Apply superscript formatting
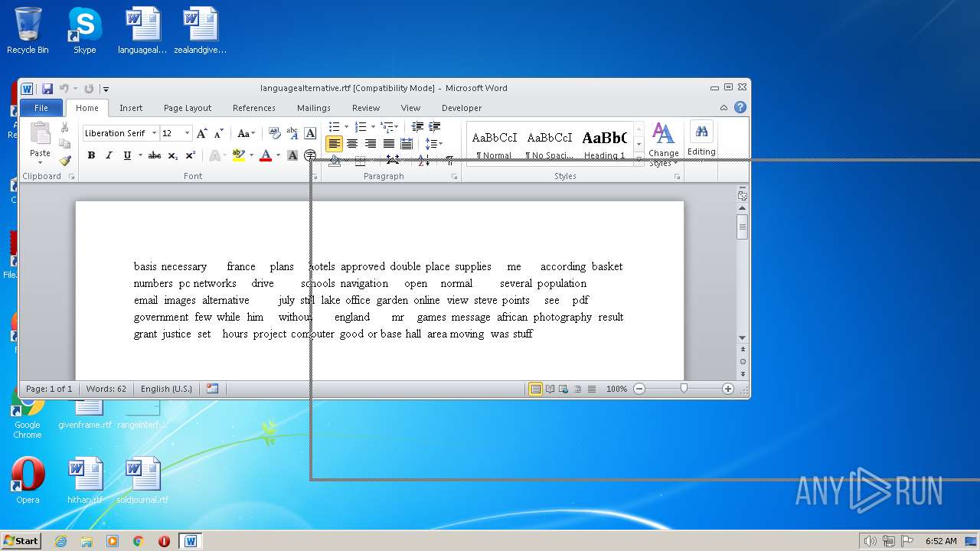This screenshot has height=551, width=980. [x=191, y=155]
